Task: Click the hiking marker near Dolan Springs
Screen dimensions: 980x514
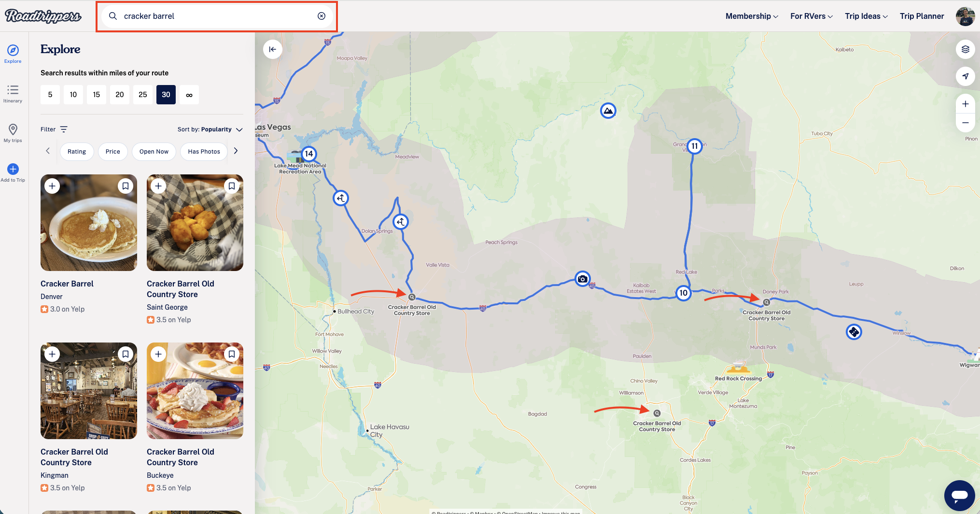Action: pos(401,222)
